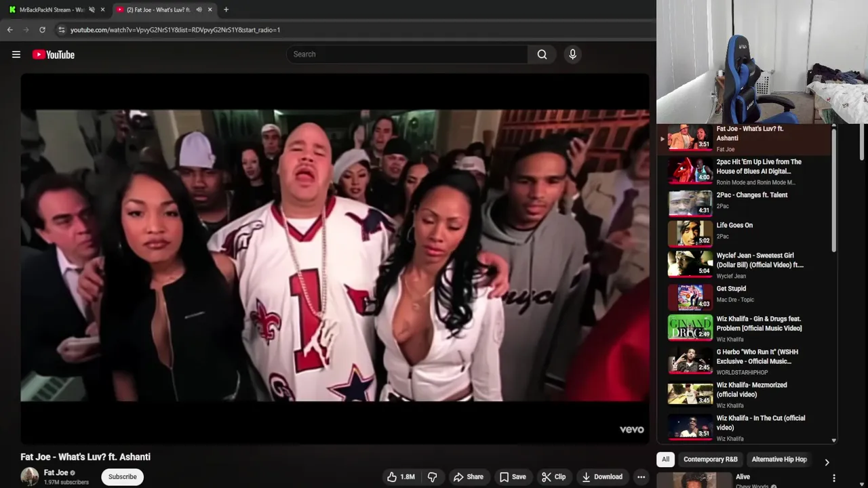The width and height of the screenshot is (868, 488).
Task: Go forward with the browser forward arrow
Action: [26, 30]
